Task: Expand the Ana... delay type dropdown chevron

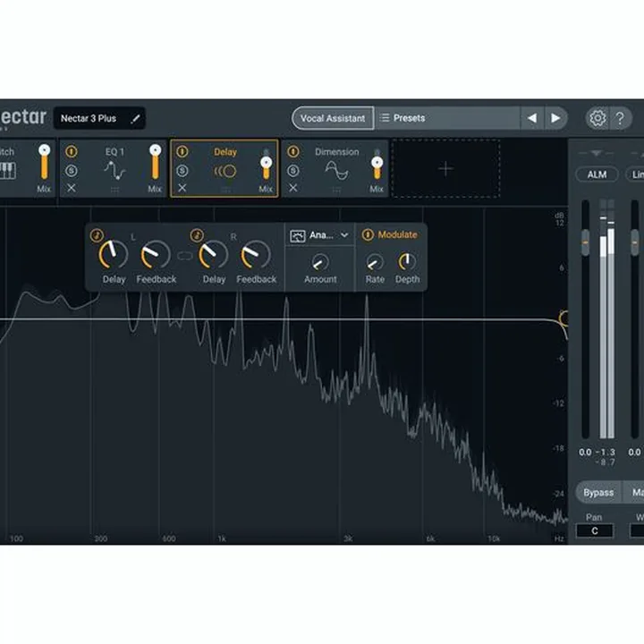Action: point(344,235)
